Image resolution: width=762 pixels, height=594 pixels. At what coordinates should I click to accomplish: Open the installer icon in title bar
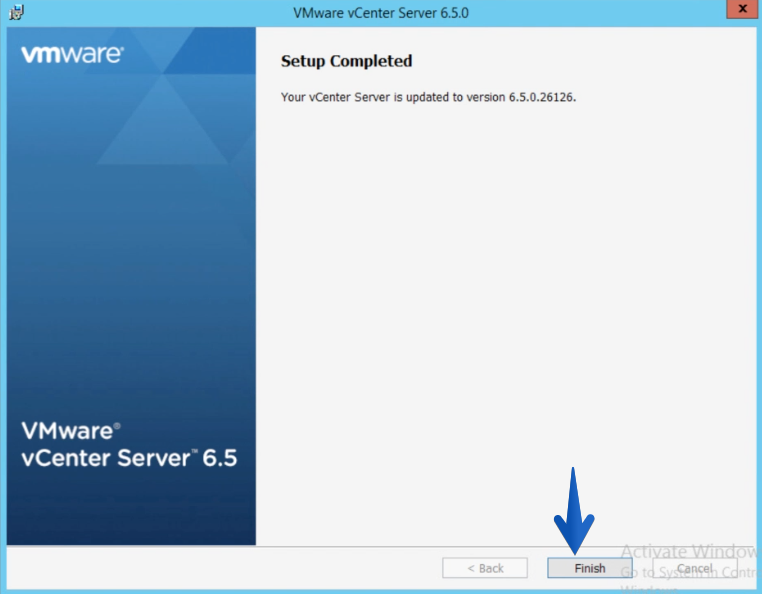17,12
